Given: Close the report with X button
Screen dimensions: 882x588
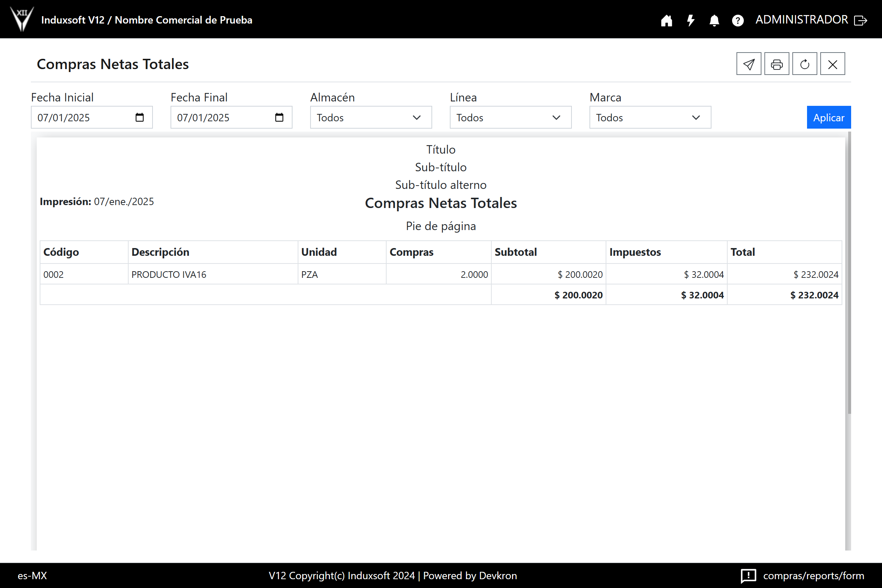Looking at the screenshot, I should tap(832, 64).
